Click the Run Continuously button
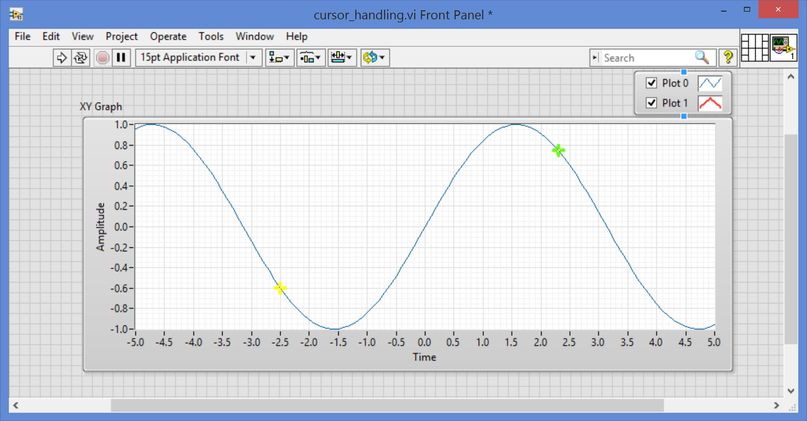The width and height of the screenshot is (807, 421). (x=80, y=57)
